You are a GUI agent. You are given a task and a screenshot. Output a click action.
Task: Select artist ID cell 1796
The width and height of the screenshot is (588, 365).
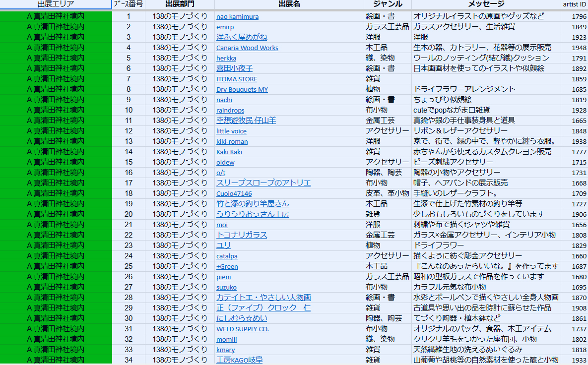(574, 16)
